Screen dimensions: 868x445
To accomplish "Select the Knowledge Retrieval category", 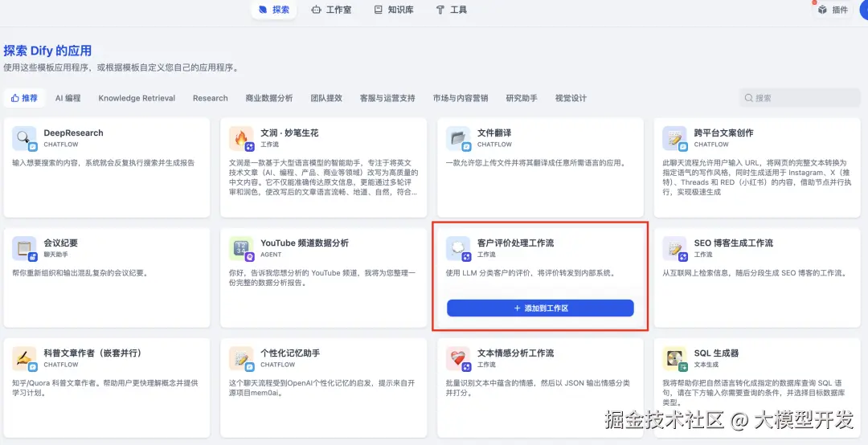I will coord(137,98).
